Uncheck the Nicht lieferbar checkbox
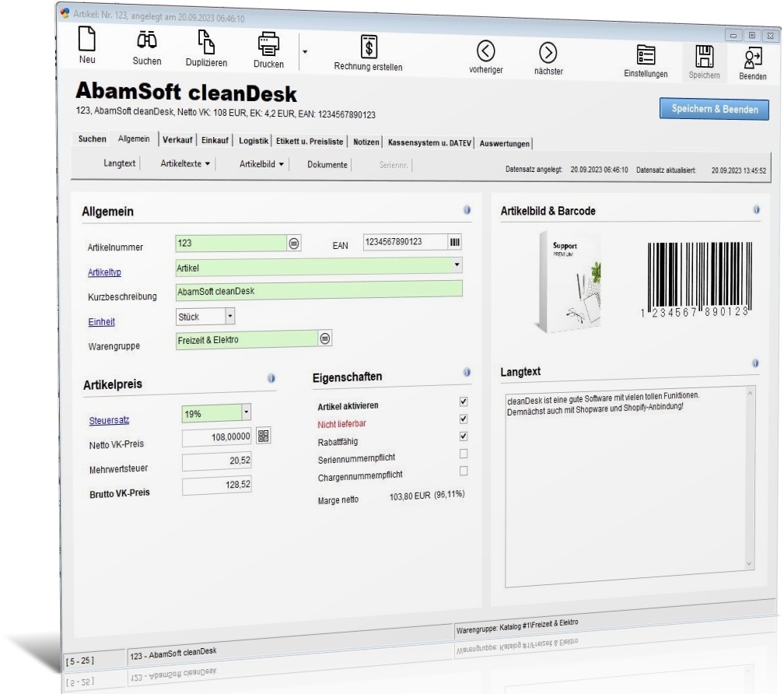Viewport: 784px width, 694px height. (464, 419)
